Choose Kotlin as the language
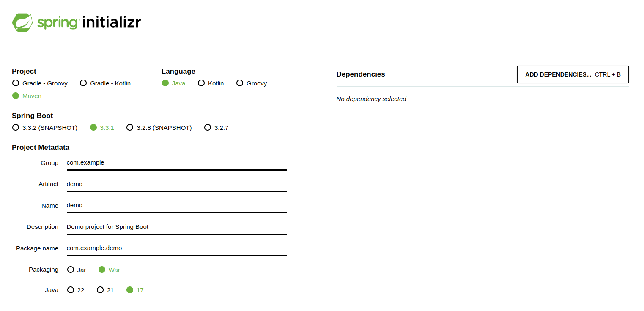This screenshot has height=311, width=644. pos(211,83)
